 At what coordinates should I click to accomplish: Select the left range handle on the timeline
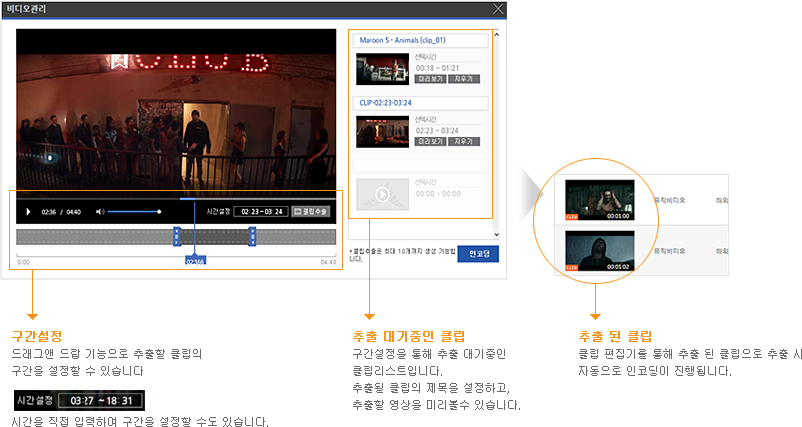point(177,237)
